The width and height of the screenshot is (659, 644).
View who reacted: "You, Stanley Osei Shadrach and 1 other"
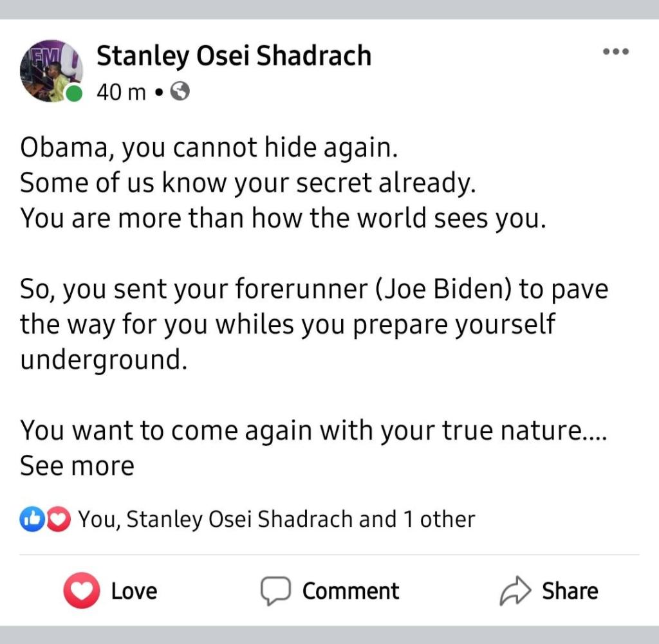(277, 519)
